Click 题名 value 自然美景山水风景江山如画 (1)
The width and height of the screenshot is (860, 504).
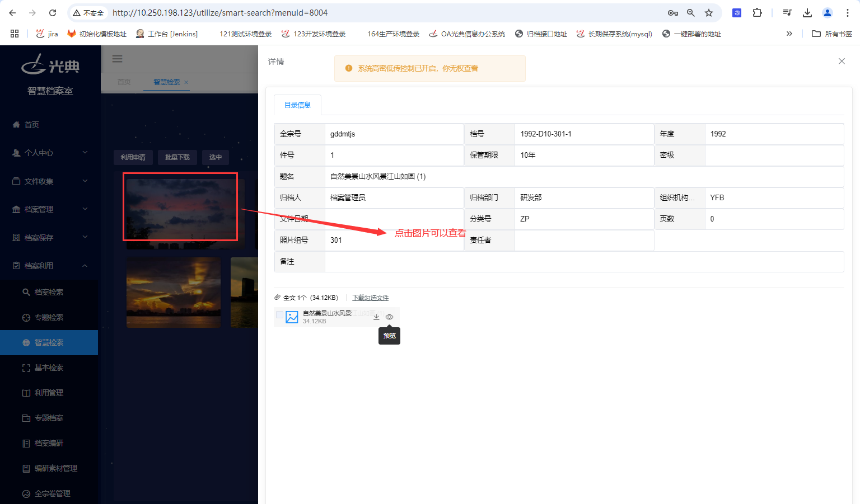click(x=378, y=176)
